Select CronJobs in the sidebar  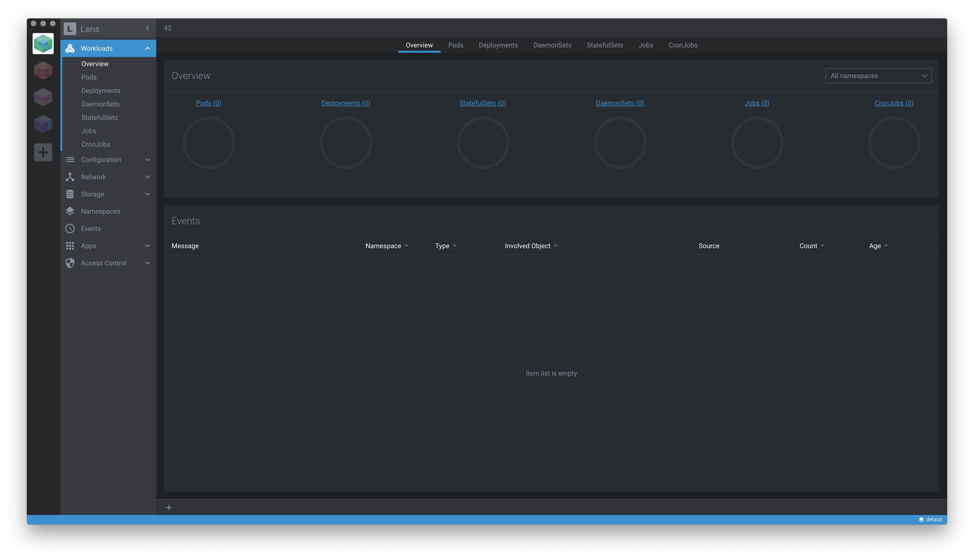[x=96, y=145]
